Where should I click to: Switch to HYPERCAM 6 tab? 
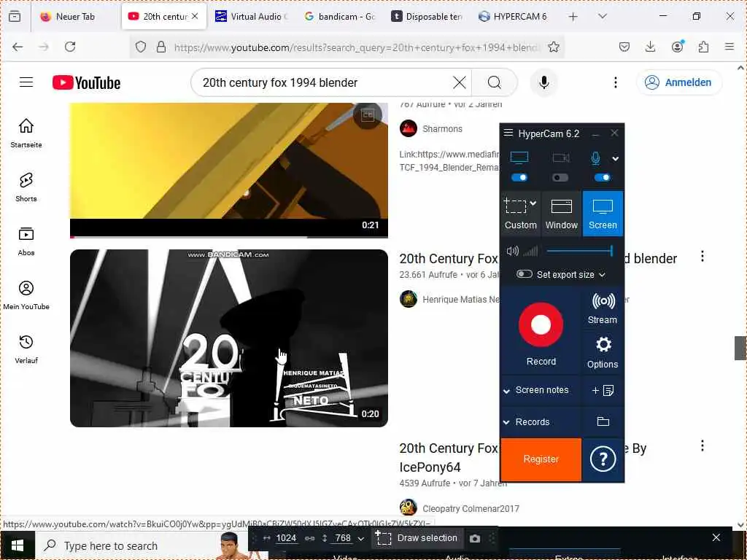[x=513, y=17]
